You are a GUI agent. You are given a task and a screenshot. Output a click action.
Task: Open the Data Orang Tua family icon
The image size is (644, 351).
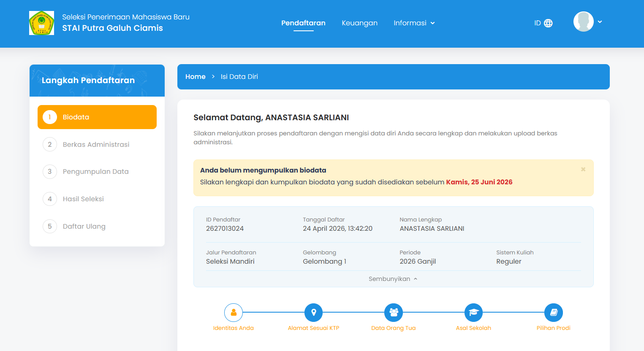tap(394, 313)
